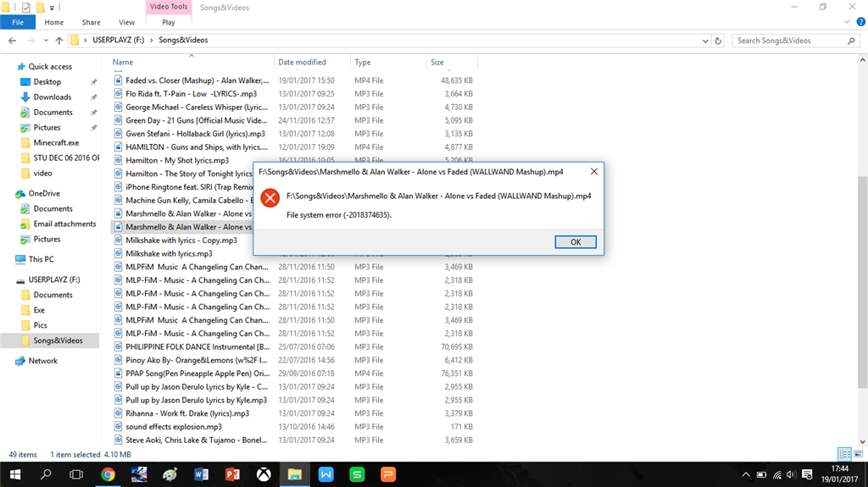The width and height of the screenshot is (868, 487).
Task: Open Exe folder under USERPLAYZ drive
Action: click(x=39, y=311)
